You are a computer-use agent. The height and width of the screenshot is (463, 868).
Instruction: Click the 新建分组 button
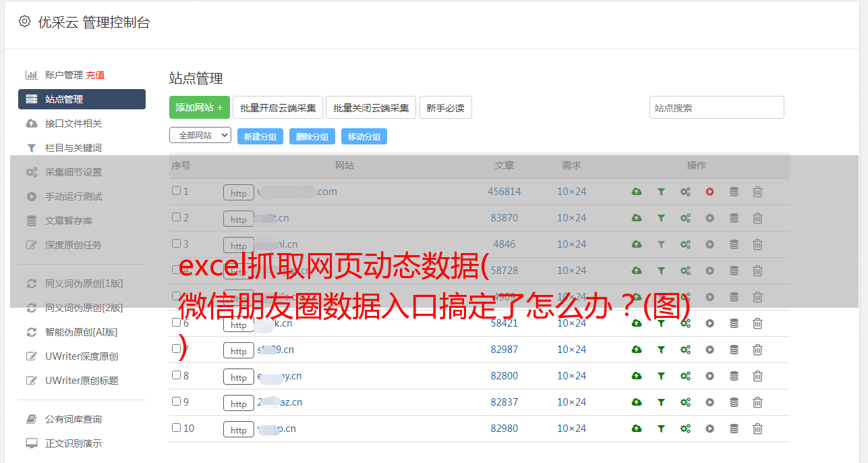pos(260,136)
